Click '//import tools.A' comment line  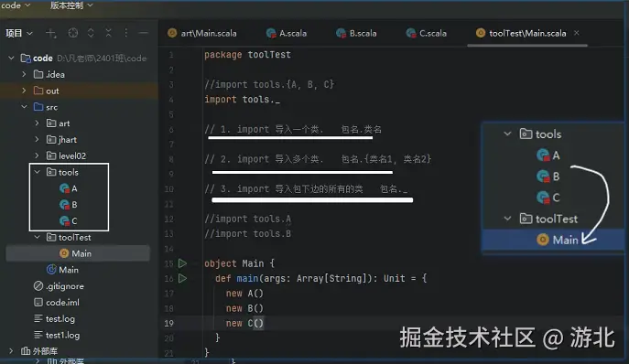(247, 219)
